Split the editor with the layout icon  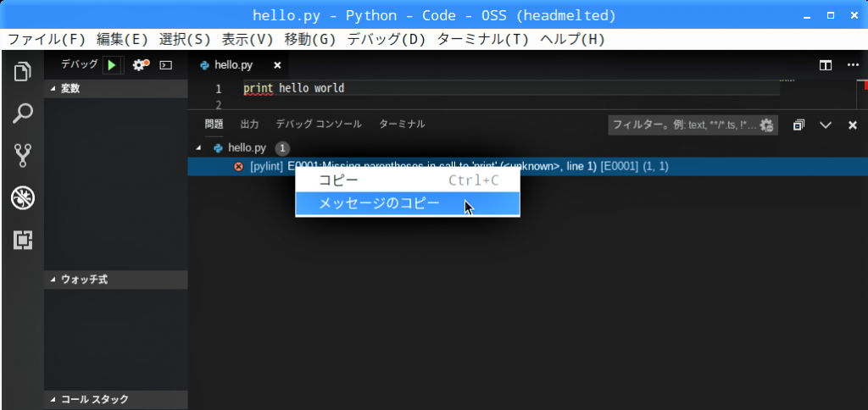coord(825,65)
